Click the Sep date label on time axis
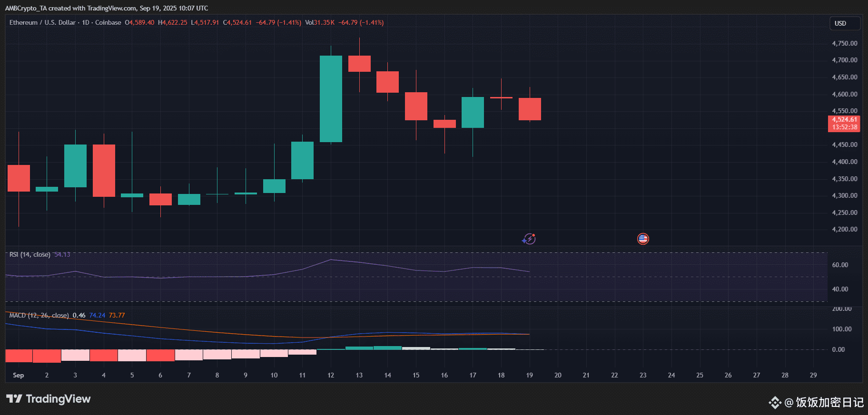The height and width of the screenshot is (415, 868). click(x=18, y=375)
